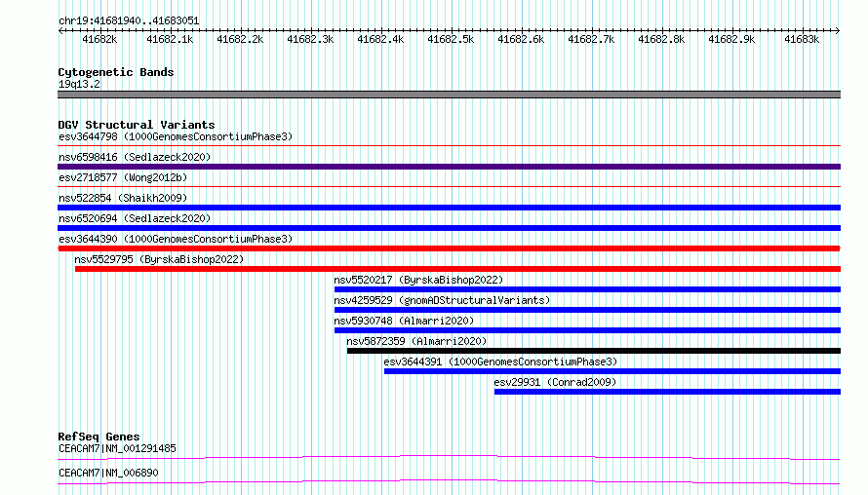868x495 pixels.
Task: Click the red nsv5529795 variant bar
Action: click(x=457, y=269)
